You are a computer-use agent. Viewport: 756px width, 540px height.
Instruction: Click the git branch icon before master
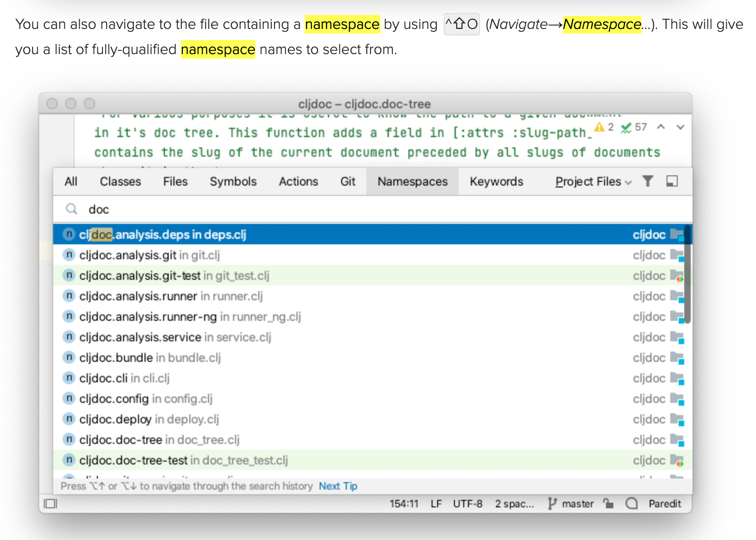point(552,504)
